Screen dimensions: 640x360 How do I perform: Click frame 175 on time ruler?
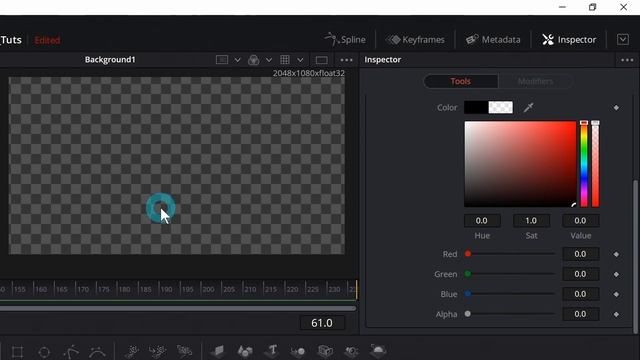tap(103, 289)
